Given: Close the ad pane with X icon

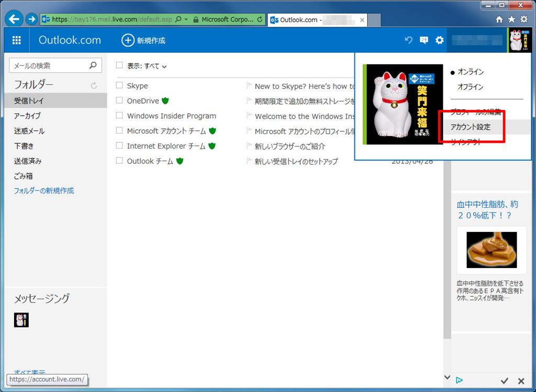Looking at the screenshot, I should click(521, 380).
